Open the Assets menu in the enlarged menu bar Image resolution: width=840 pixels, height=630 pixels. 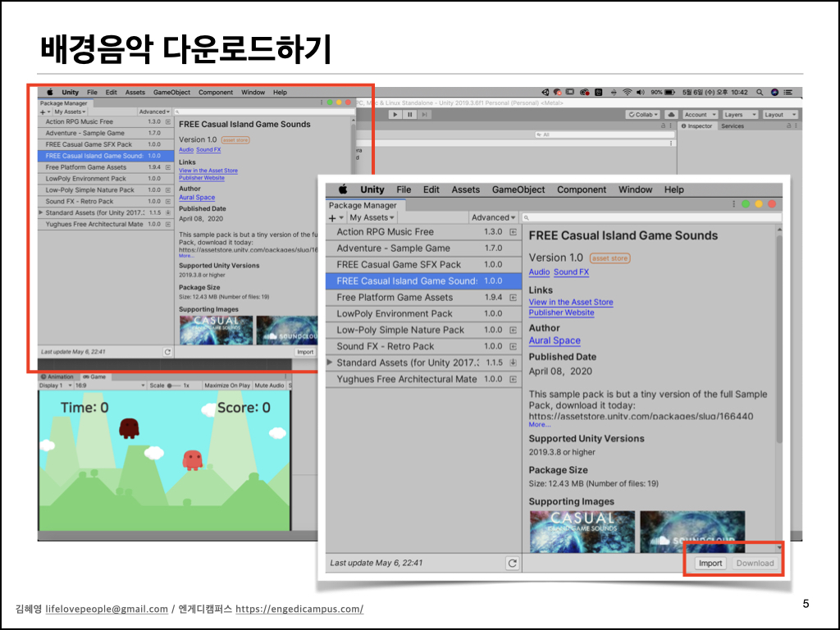coord(466,189)
